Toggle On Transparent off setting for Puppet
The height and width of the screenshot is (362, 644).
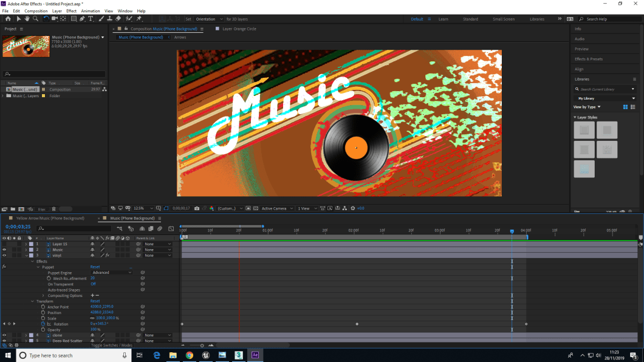pos(93,284)
